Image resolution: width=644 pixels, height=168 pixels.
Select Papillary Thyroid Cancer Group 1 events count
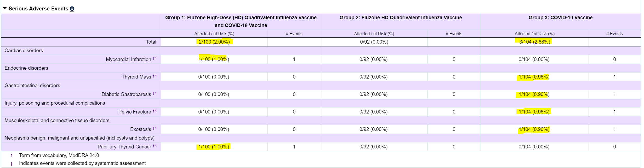coord(294,147)
